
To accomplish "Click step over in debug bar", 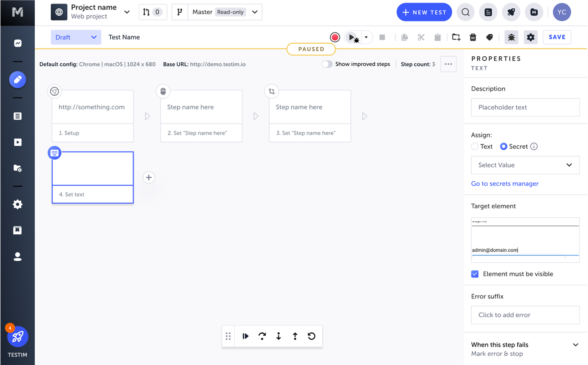I will [262, 336].
